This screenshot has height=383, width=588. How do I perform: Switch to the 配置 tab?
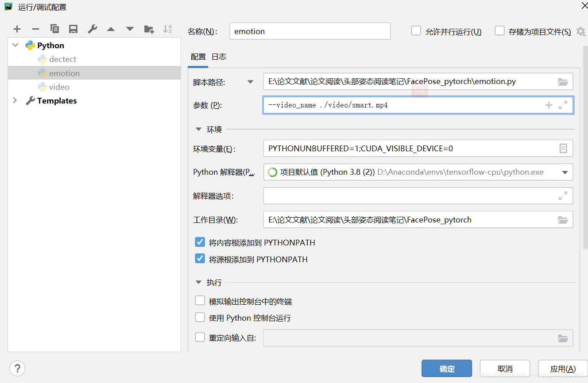point(198,57)
